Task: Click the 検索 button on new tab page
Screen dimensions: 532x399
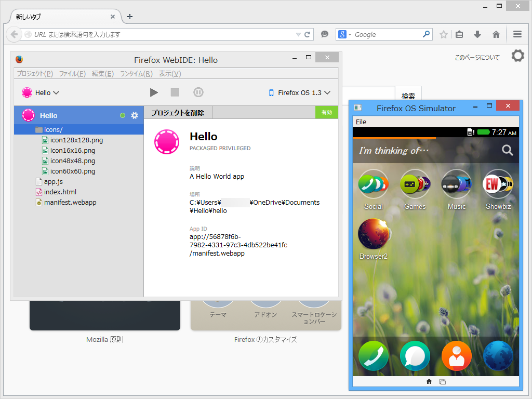Action: coord(408,96)
